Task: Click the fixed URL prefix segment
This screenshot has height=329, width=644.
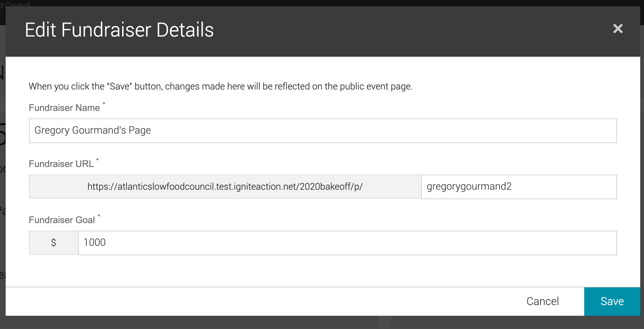Action: (225, 187)
